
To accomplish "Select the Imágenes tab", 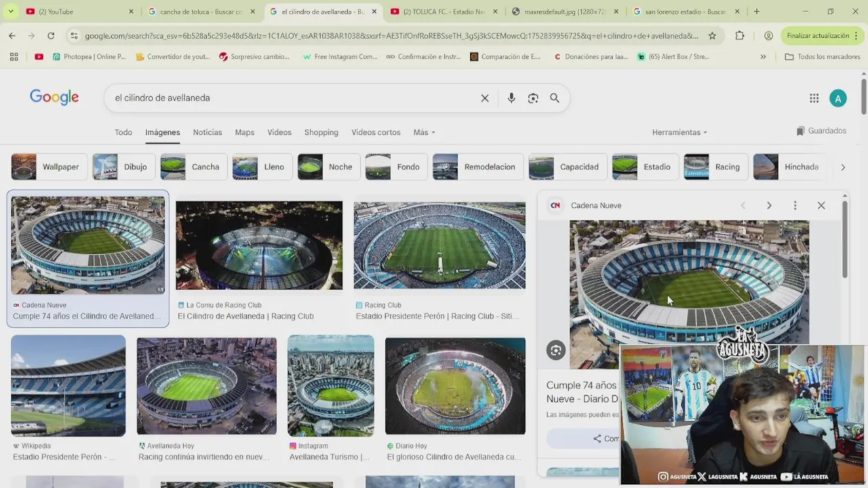I will [x=163, y=132].
